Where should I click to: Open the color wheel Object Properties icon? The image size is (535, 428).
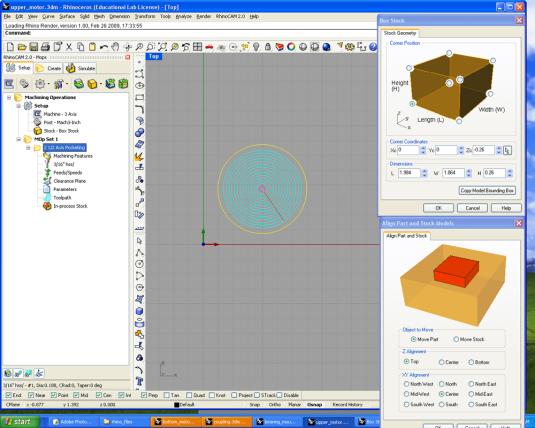click(x=291, y=47)
